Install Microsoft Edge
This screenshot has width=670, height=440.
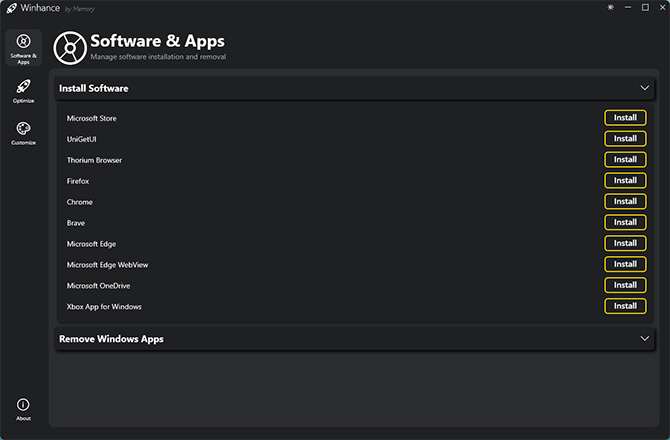coord(625,243)
